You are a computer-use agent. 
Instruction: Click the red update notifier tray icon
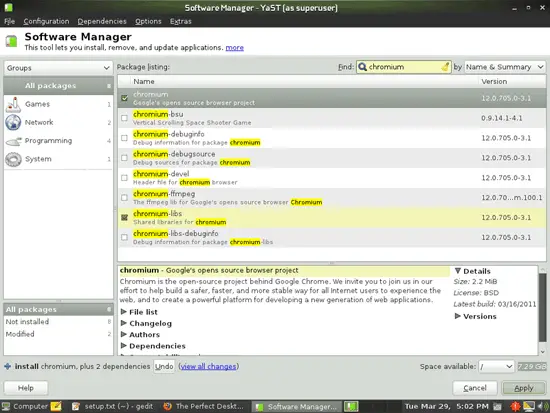coord(515,406)
